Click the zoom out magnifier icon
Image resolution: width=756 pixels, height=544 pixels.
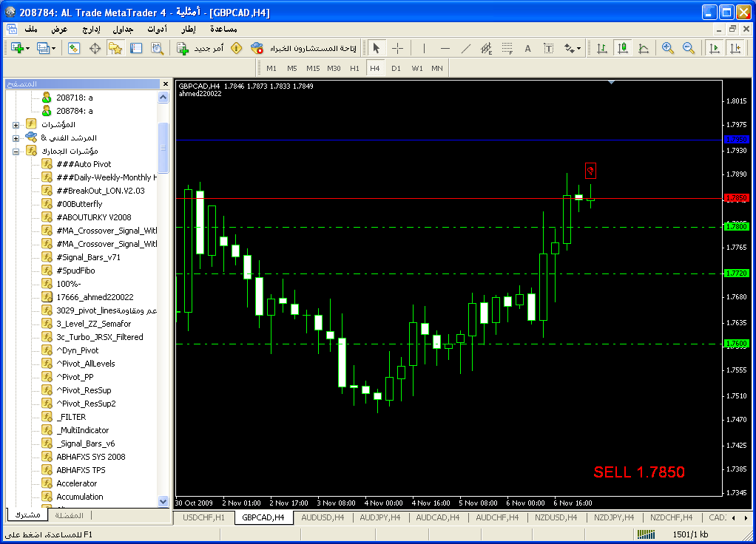coord(689,48)
